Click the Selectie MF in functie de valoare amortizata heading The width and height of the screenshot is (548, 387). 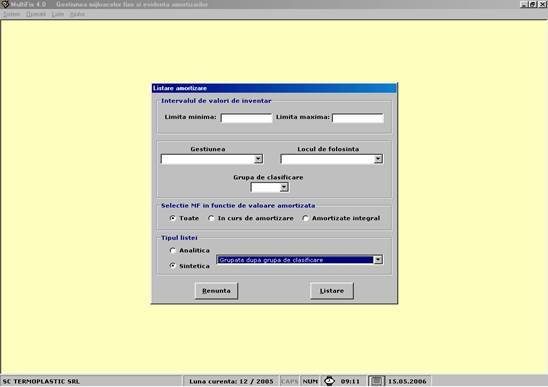[x=238, y=206]
